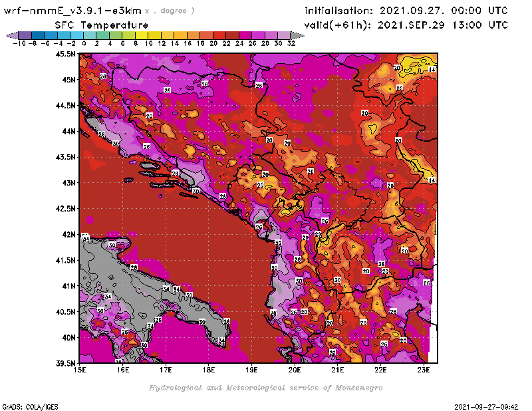Click the 41.5N latitude axis label
Screen dimensions: 532x411
[x=66, y=260]
